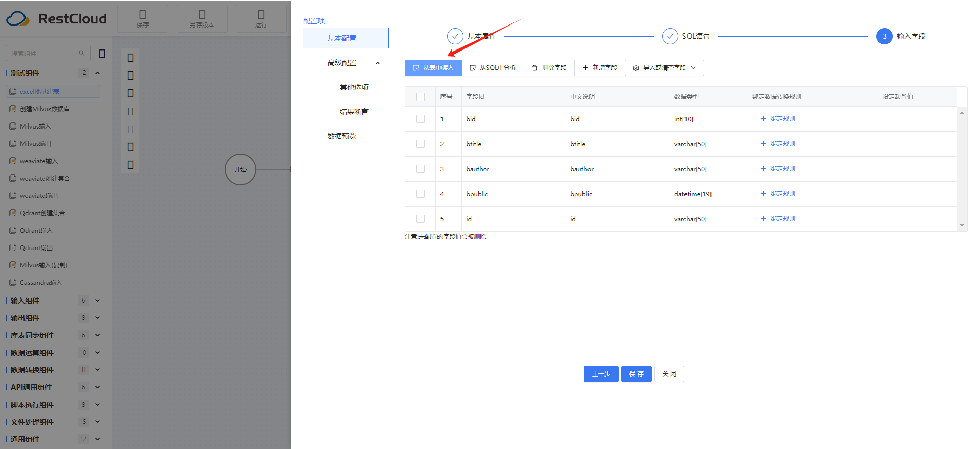This screenshot has height=449, width=980.
Task: Click the Milvus输出 component icon
Action: 13,143
